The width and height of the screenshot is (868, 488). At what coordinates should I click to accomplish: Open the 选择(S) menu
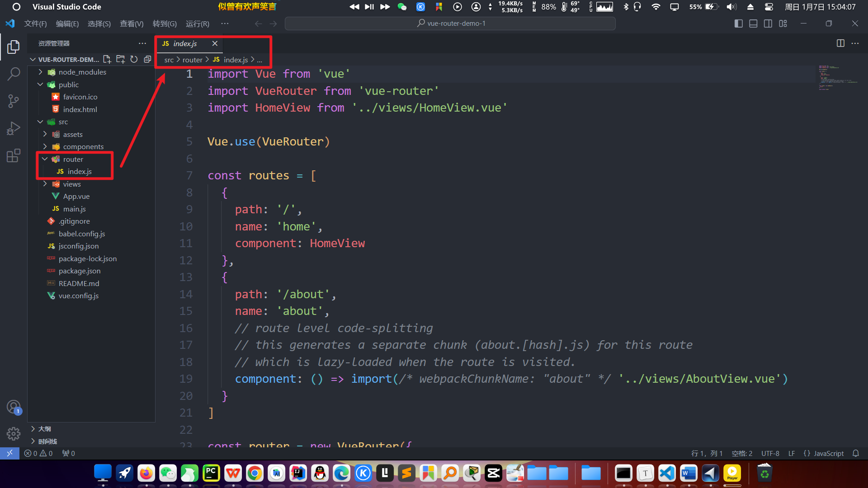click(x=99, y=23)
